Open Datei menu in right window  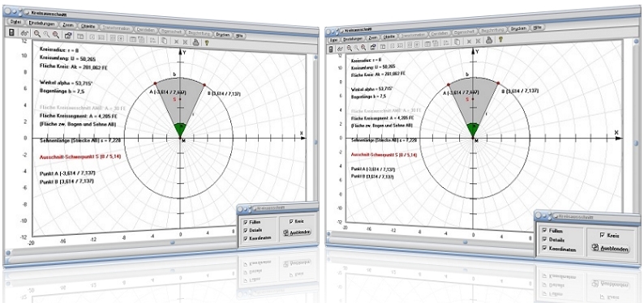(x=333, y=40)
